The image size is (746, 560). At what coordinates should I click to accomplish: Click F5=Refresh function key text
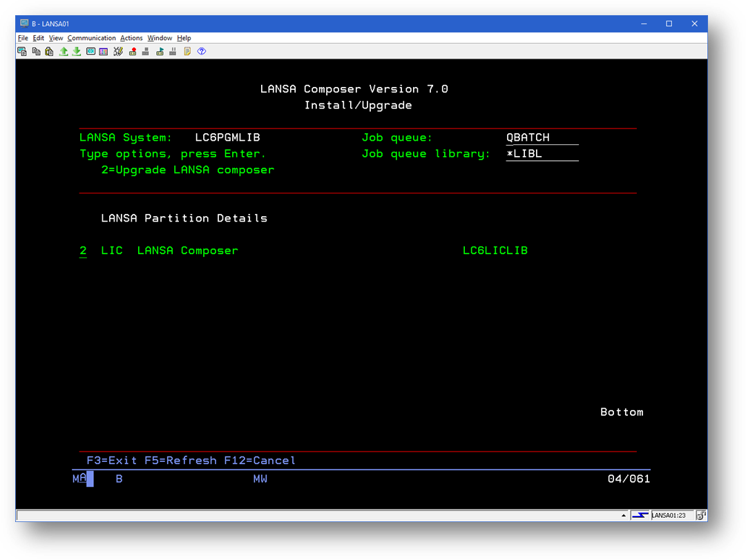[x=181, y=461]
